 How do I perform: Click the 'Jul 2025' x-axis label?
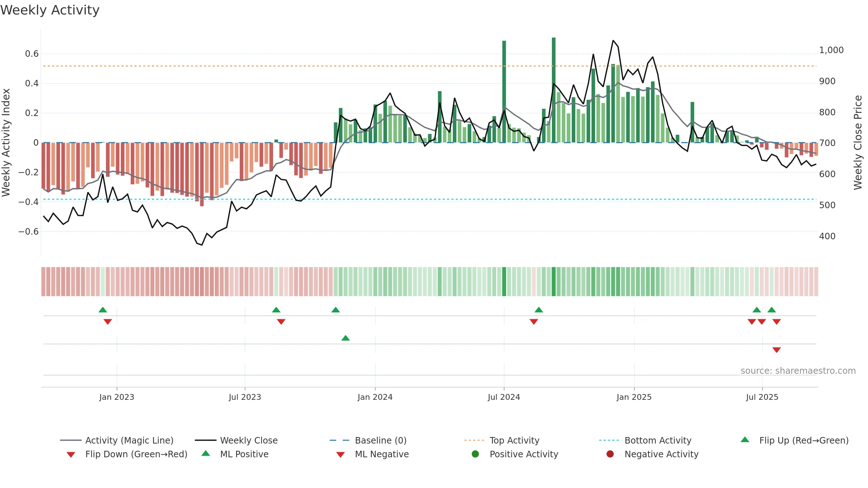coord(762,397)
